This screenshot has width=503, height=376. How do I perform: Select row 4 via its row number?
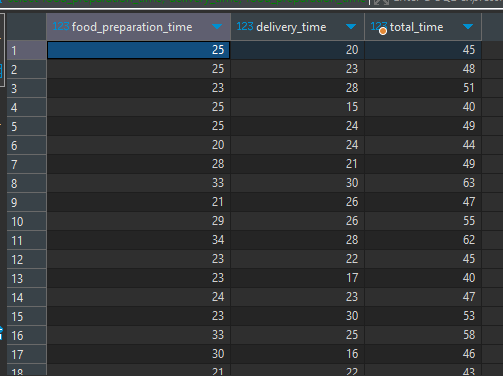tap(26, 107)
